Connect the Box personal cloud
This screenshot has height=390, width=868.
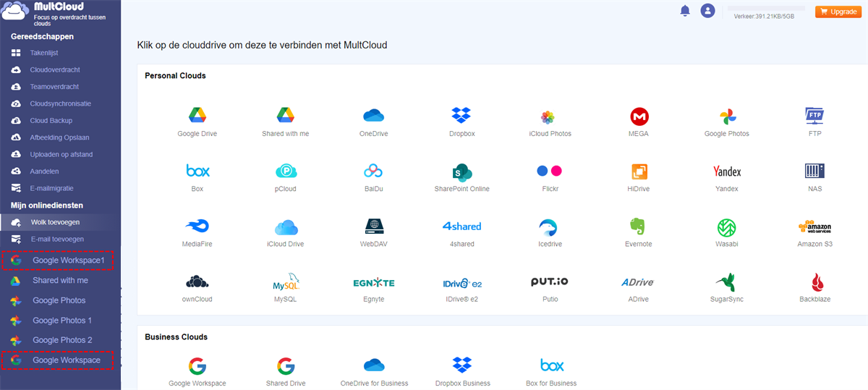click(197, 171)
